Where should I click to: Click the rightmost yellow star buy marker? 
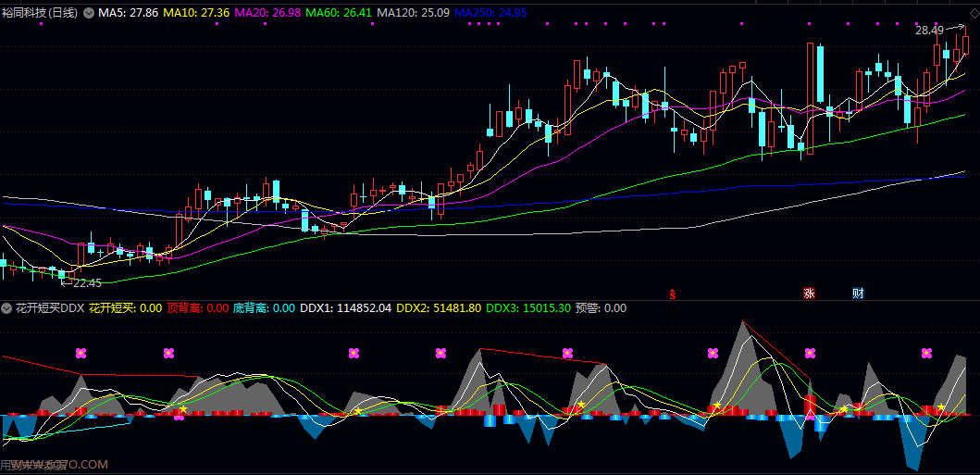point(941,406)
